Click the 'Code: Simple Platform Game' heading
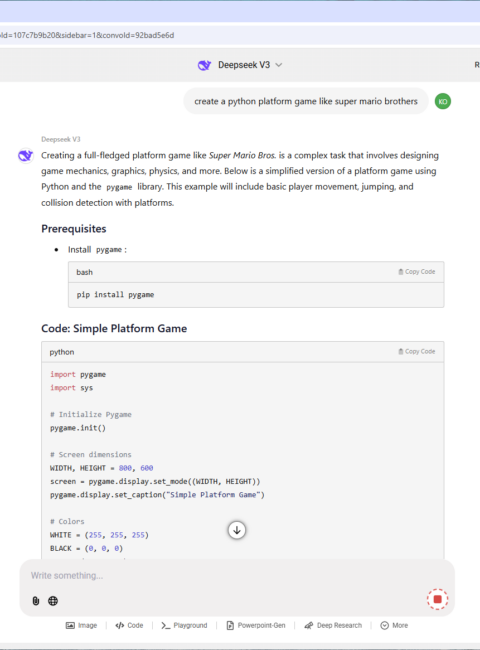Image resolution: width=480 pixels, height=650 pixels. (x=114, y=329)
